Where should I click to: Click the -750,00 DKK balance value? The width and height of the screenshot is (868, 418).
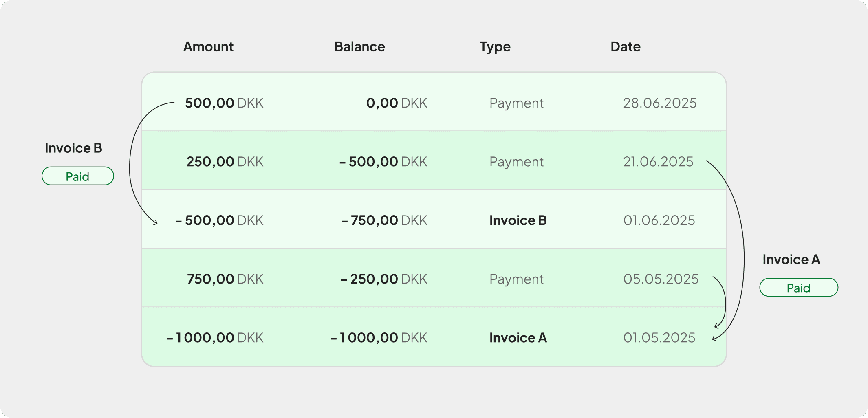tap(384, 220)
